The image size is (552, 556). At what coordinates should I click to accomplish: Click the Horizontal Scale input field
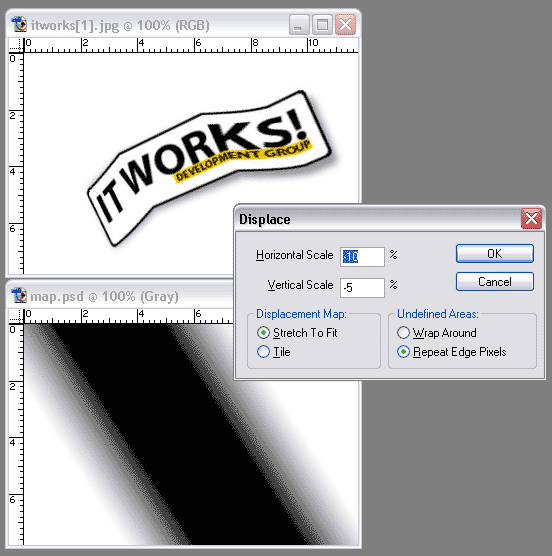coord(362,257)
